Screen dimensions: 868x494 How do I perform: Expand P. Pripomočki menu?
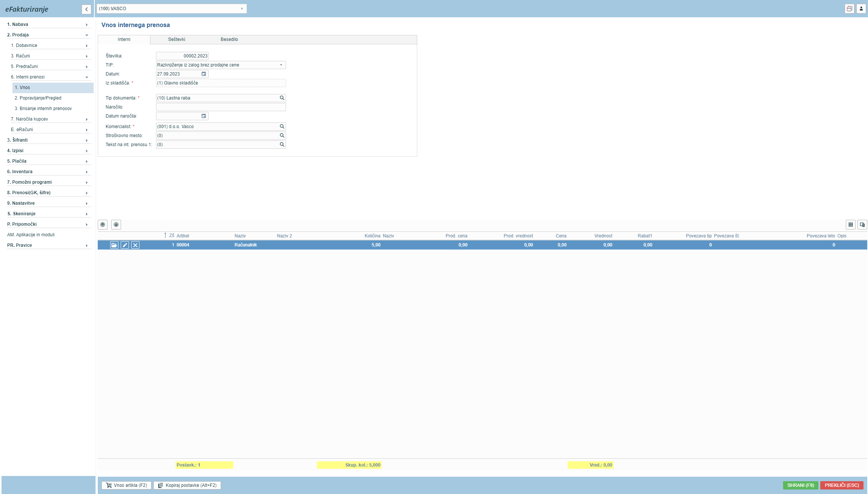click(x=49, y=224)
